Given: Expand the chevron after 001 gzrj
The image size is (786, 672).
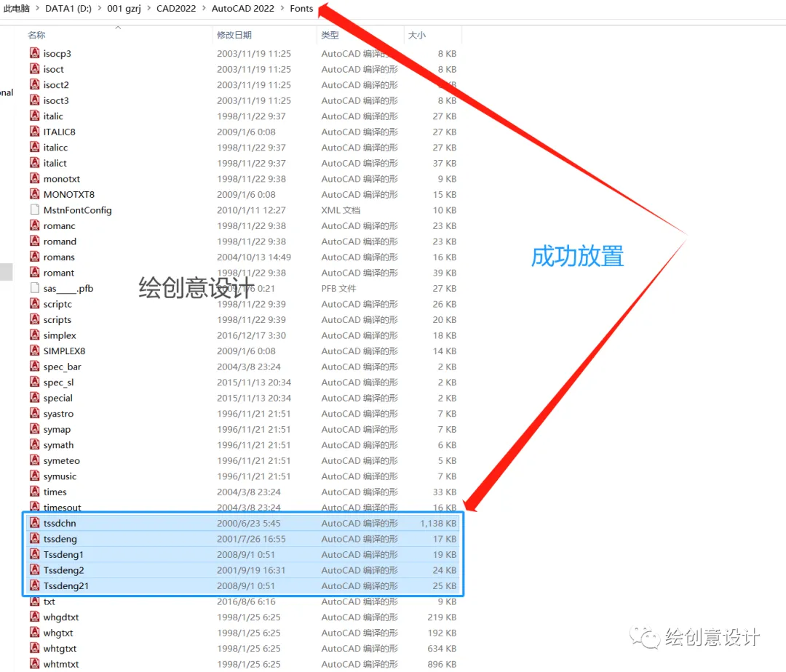Looking at the screenshot, I should pos(149,9).
